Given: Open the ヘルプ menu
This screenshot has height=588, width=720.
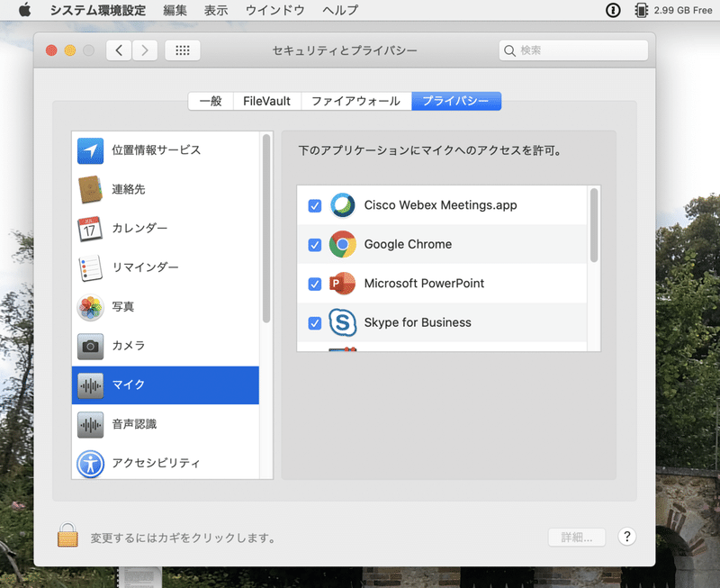Looking at the screenshot, I should tap(340, 10).
